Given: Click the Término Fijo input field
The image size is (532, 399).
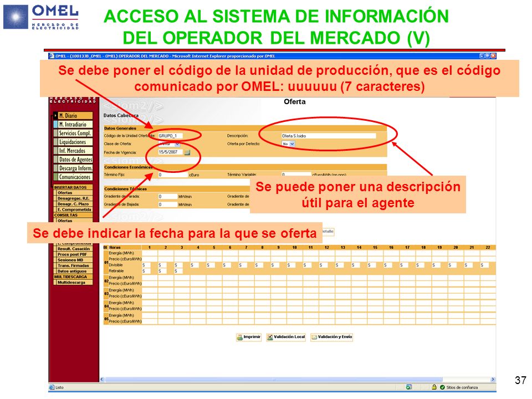Looking at the screenshot, I should coord(173,175).
